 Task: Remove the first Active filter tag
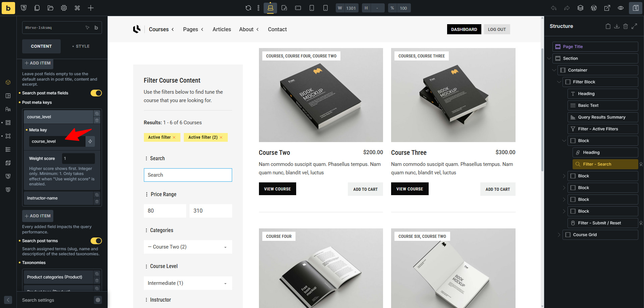[x=174, y=137]
